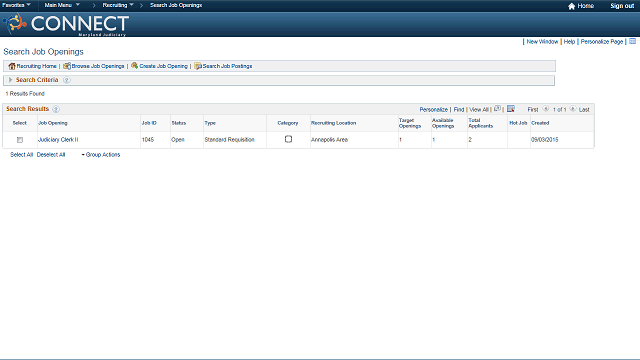Image resolution: width=640 pixels, height=360 pixels.
Task: Click the Recruiting Home house icon
Action: pyautogui.click(x=12, y=66)
